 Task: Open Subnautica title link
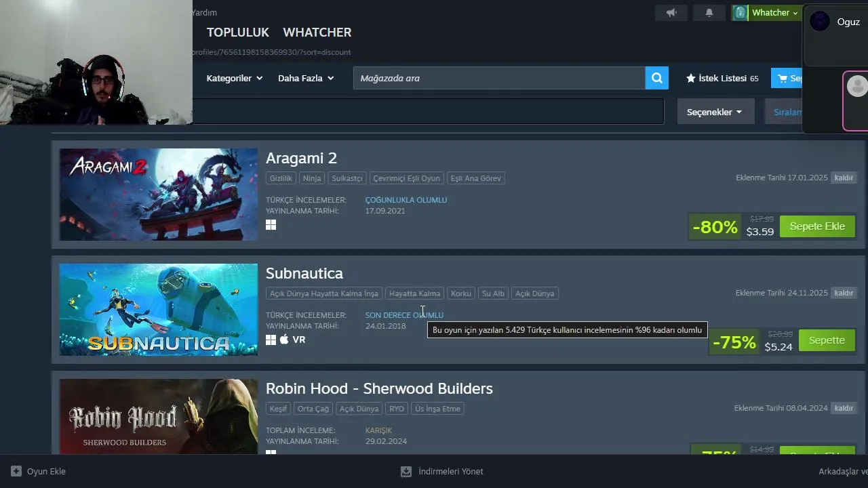pos(304,273)
